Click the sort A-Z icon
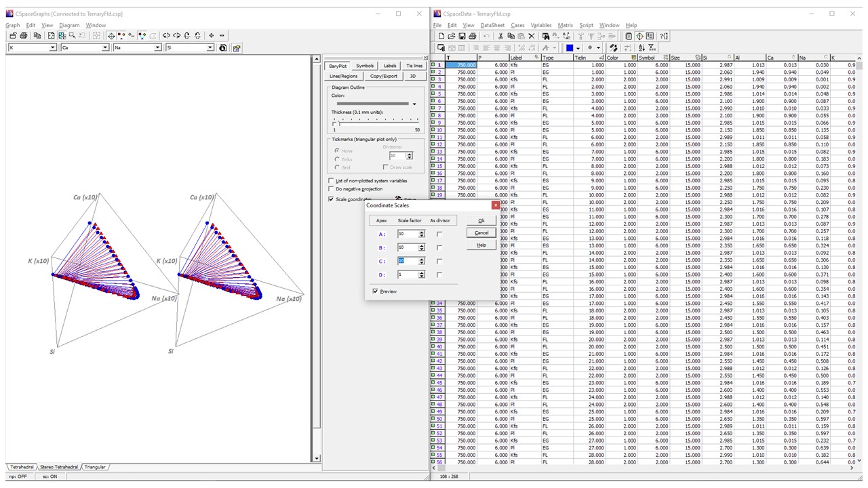 [x=642, y=48]
